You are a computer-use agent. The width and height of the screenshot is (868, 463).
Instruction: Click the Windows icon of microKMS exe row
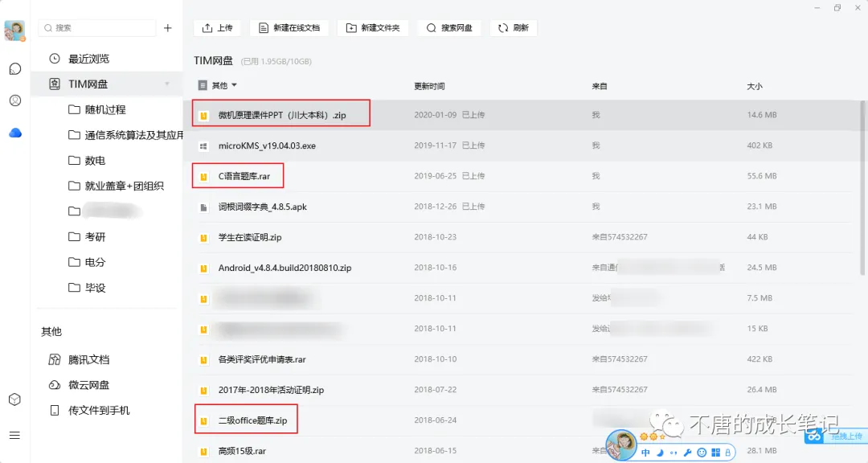pos(203,146)
